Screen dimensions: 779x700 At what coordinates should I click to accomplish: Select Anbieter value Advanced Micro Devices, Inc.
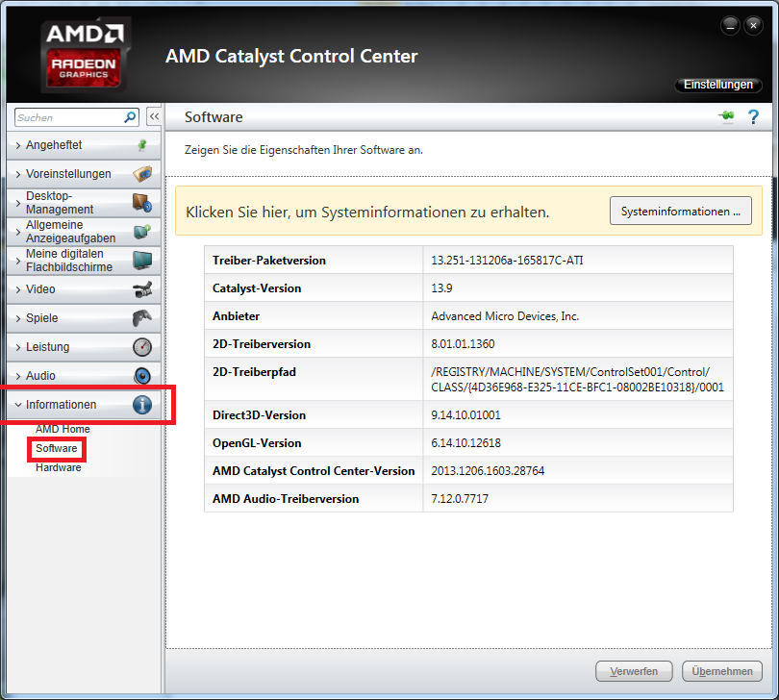pyautogui.click(x=505, y=316)
